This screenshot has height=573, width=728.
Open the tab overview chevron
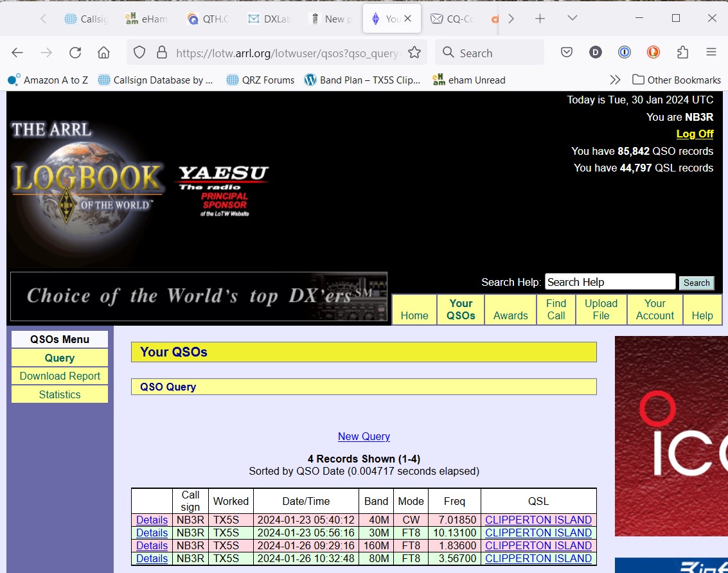572,19
